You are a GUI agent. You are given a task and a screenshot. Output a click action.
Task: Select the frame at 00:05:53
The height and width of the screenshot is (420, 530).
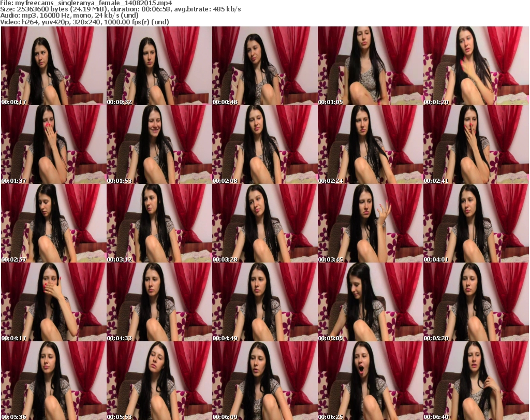click(159, 381)
